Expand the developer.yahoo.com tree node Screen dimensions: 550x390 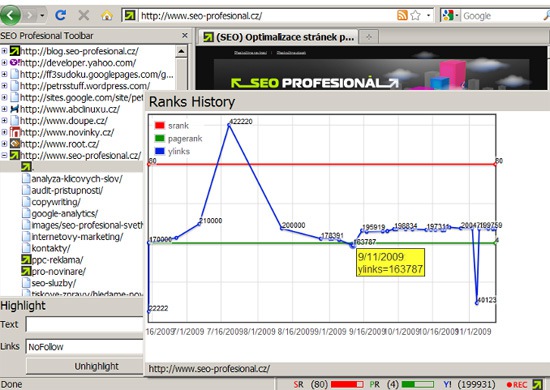point(4,63)
